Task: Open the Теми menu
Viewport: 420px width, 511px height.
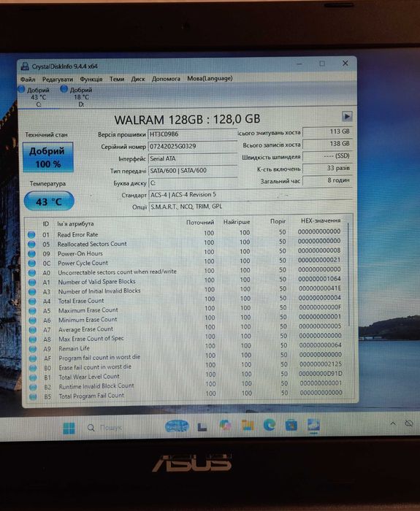Action: [x=117, y=79]
